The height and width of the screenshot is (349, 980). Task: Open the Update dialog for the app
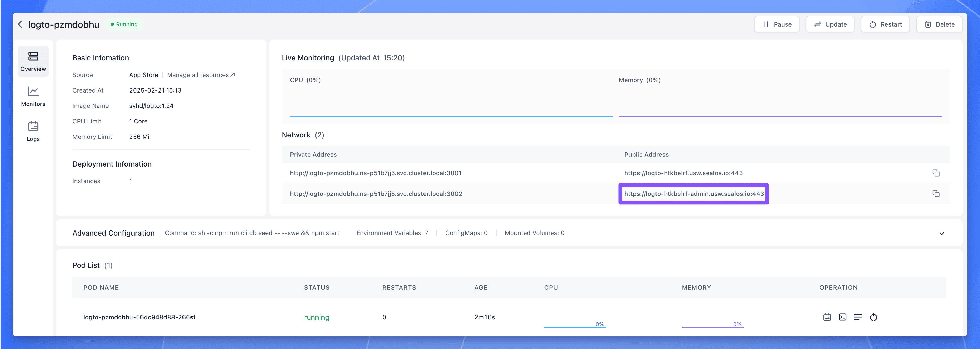[x=830, y=24]
